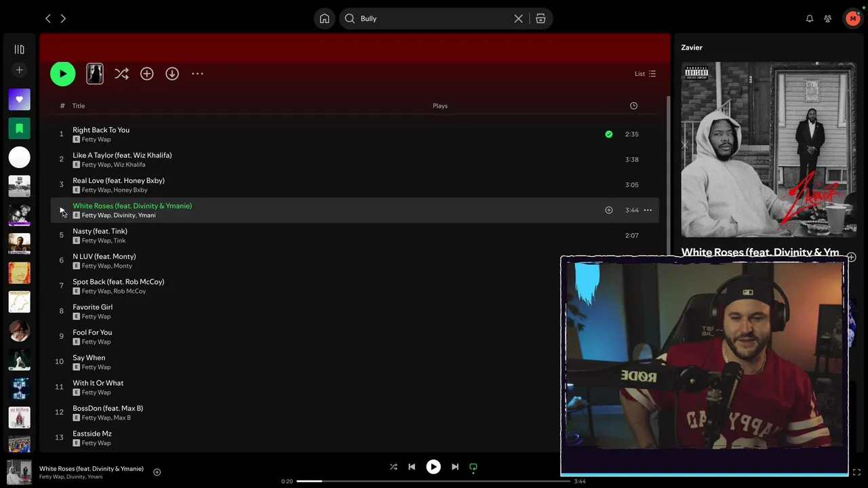Enter full screen with the corner icon
Screen dimensions: 868x488
[x=856, y=472]
